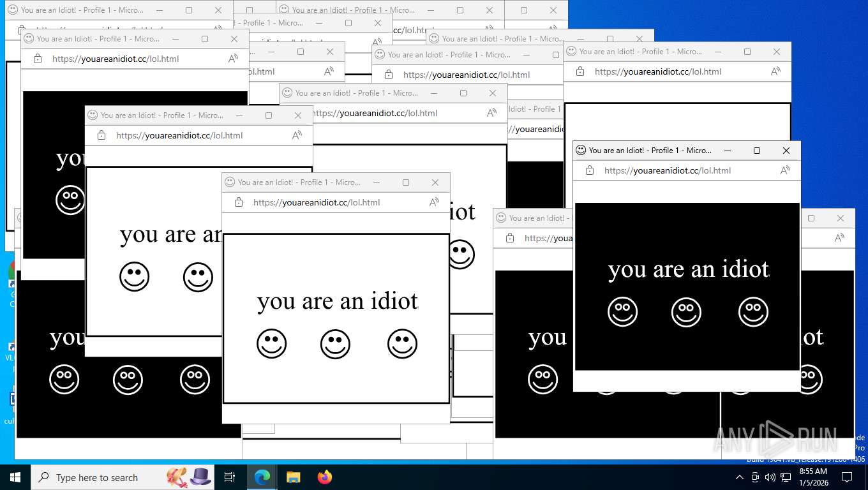Click the large smiley in the upper-left black popup
This screenshot has height=490, width=868.
click(70, 200)
